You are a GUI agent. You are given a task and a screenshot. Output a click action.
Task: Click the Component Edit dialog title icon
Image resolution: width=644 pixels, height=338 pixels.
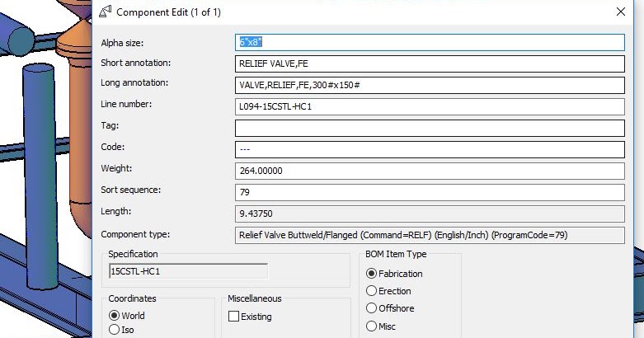106,12
